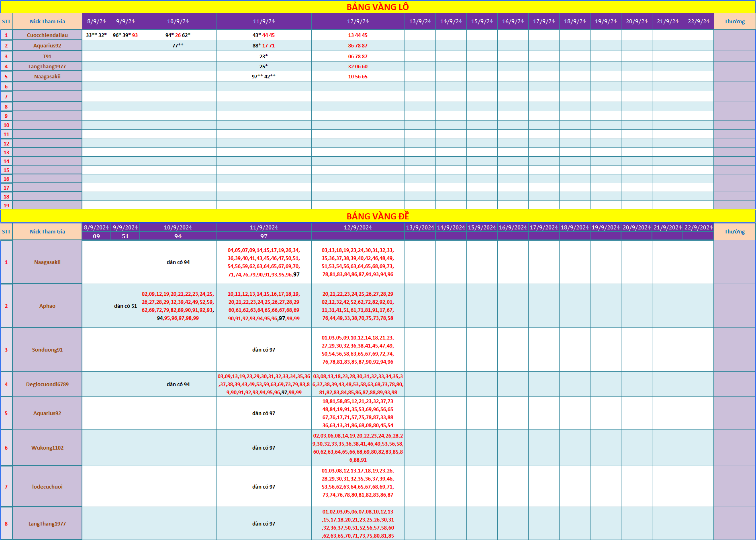
Task: Select the lodecuchuoi name cell
Action: pos(47,487)
